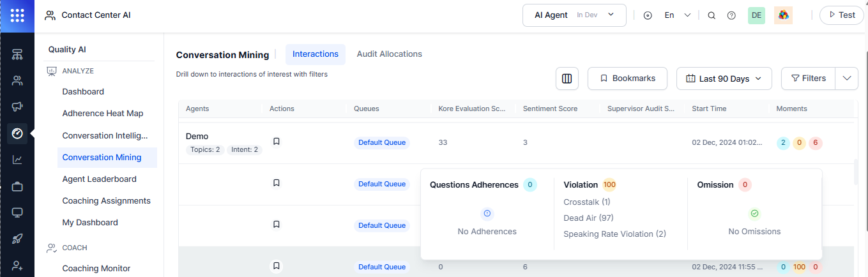
Task: Click the Test button
Action: point(841,15)
